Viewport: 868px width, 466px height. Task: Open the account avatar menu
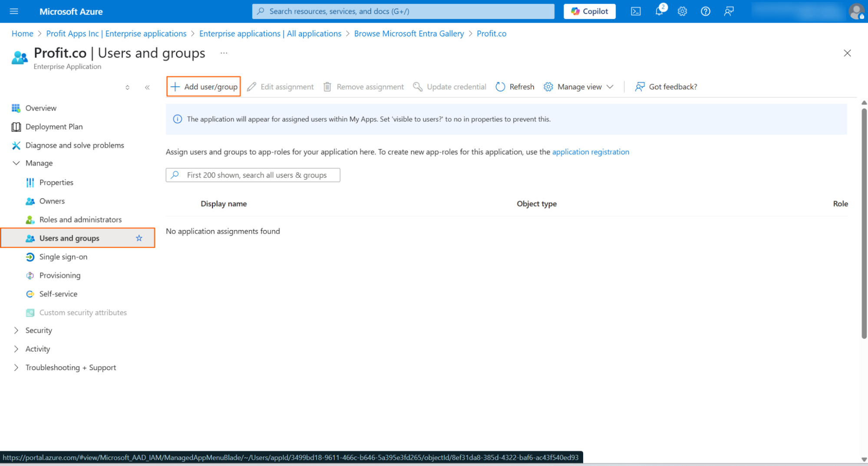pos(856,11)
